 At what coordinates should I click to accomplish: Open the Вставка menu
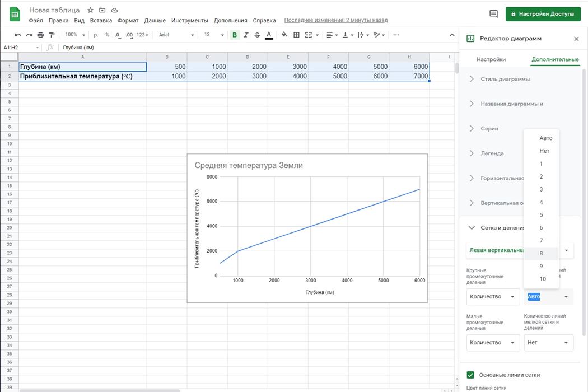(x=101, y=21)
